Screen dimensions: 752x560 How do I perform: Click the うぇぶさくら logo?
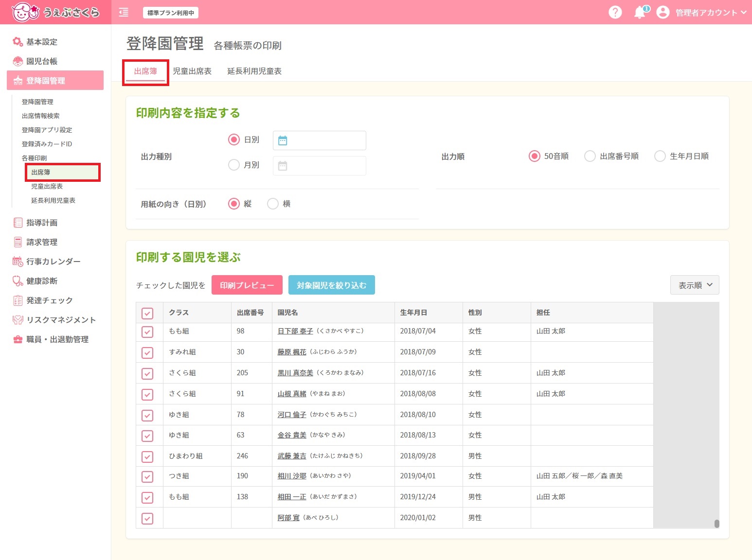(55, 12)
